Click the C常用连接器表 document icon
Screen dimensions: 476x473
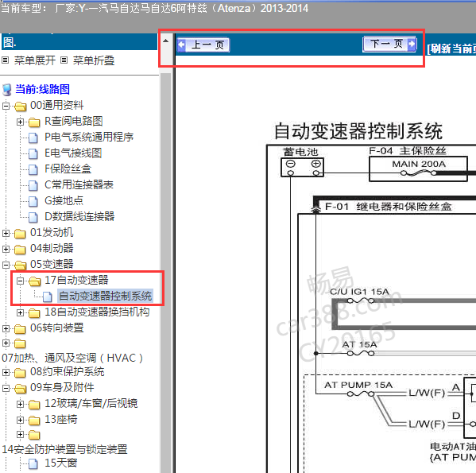(33, 185)
